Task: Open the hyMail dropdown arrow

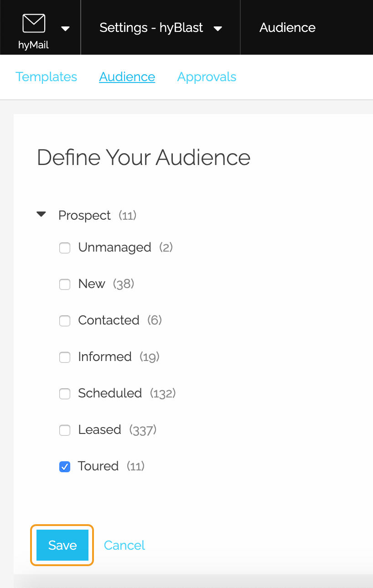Action: 66,29
